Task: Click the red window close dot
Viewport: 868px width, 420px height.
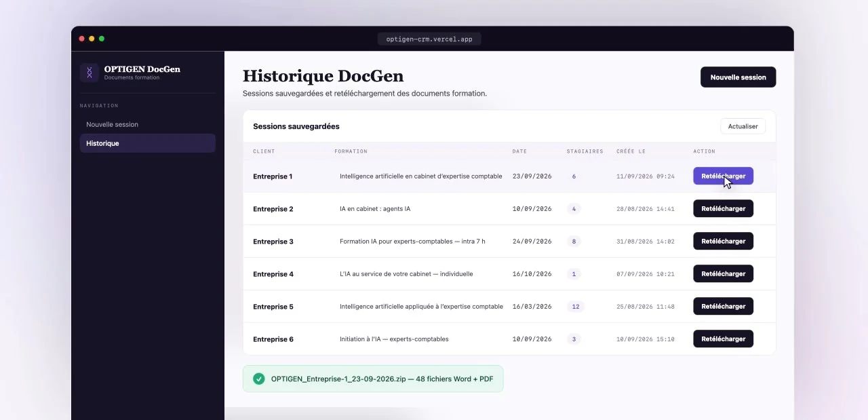Action: (82, 39)
